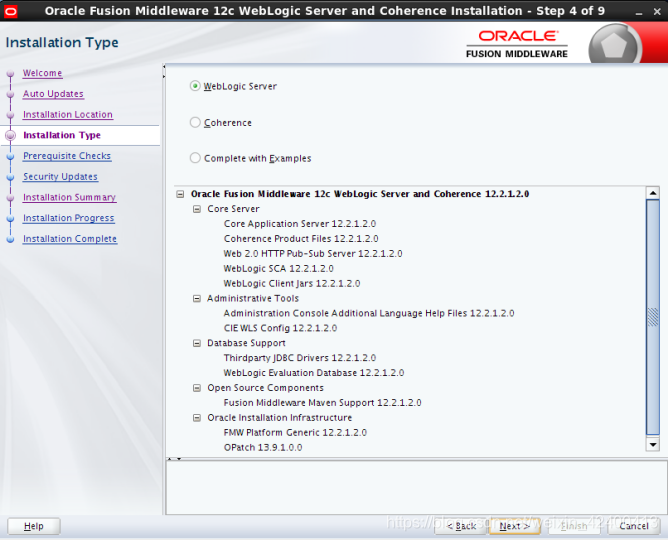This screenshot has height=541, width=668.
Task: Go to Installation Progress step
Action: pyautogui.click(x=69, y=218)
